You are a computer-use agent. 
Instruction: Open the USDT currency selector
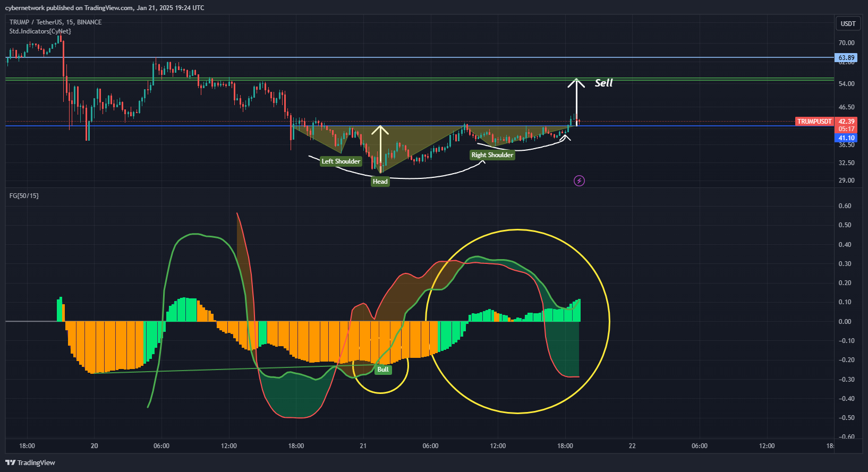tap(848, 23)
